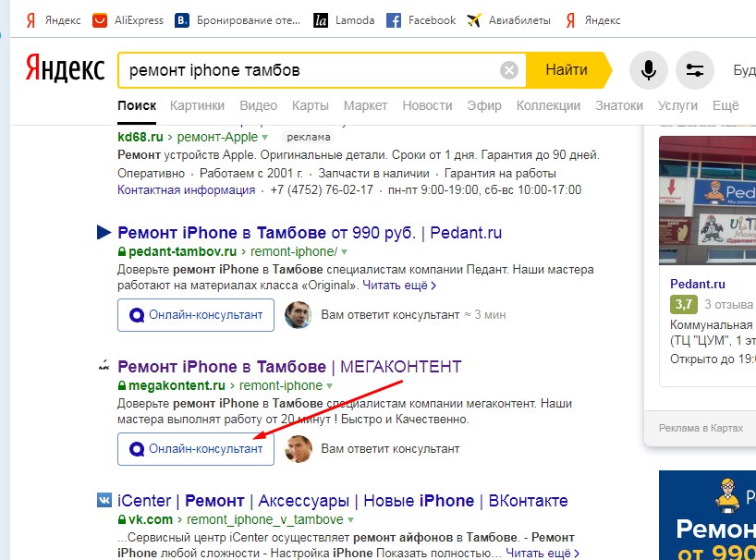The height and width of the screenshot is (560, 756).
Task: Click into the search field with ремонт iphone тамбов
Action: click(x=309, y=70)
